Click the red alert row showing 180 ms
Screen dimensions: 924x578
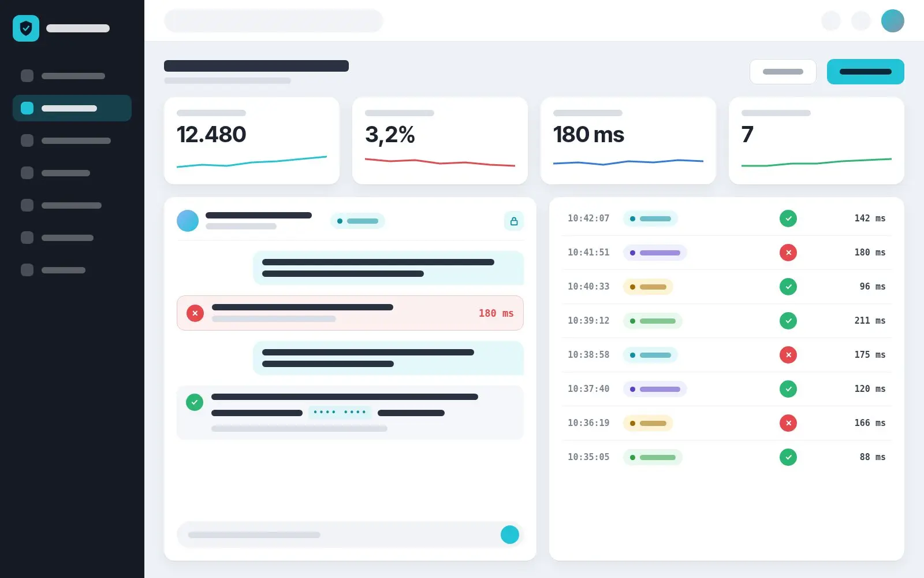(x=350, y=313)
